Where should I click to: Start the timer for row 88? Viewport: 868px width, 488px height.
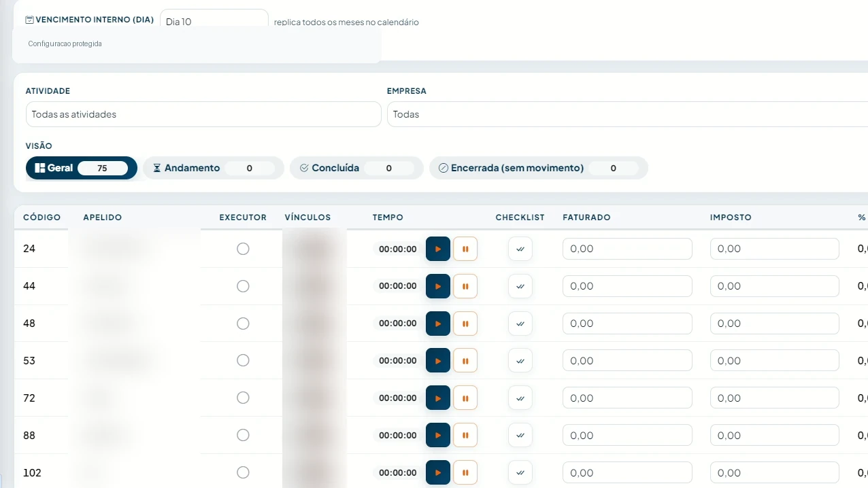(x=438, y=436)
